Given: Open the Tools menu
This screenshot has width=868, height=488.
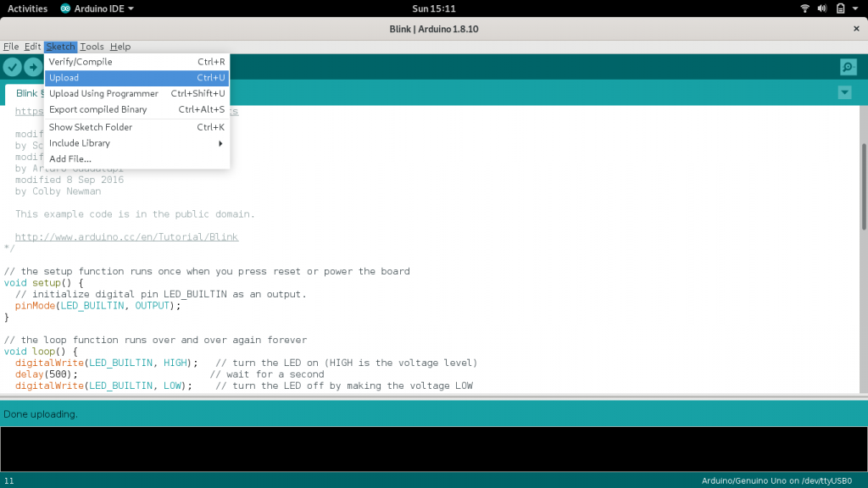Looking at the screenshot, I should click(x=92, y=47).
